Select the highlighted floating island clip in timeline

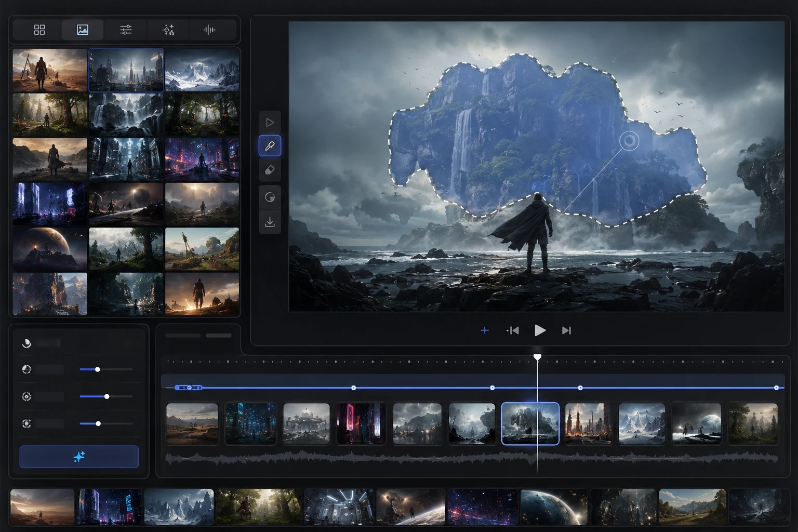click(530, 423)
